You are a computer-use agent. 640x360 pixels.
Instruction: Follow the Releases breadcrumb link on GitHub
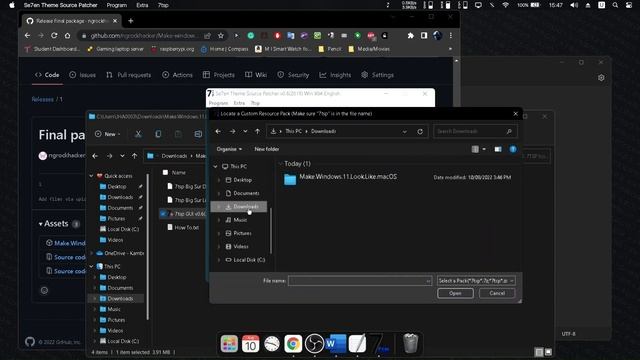click(x=42, y=99)
